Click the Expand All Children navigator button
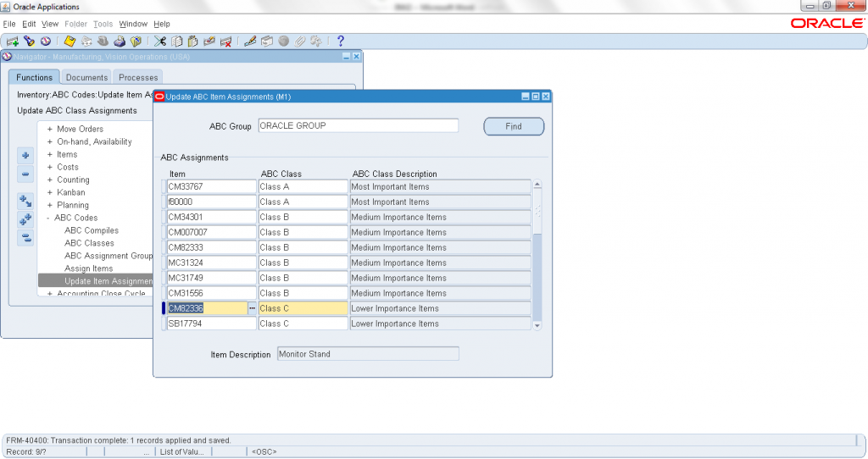Image resolution: width=868 pixels, height=459 pixels. (25, 220)
